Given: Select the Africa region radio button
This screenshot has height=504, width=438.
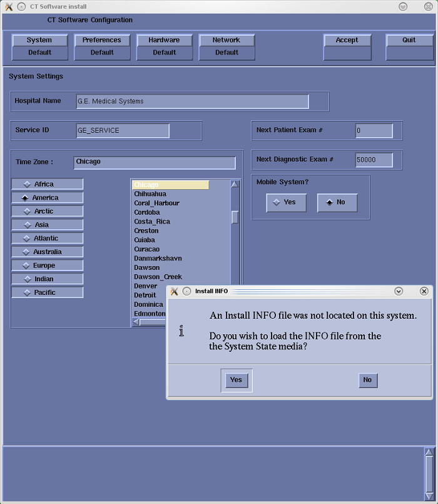Looking at the screenshot, I should pos(47,184).
